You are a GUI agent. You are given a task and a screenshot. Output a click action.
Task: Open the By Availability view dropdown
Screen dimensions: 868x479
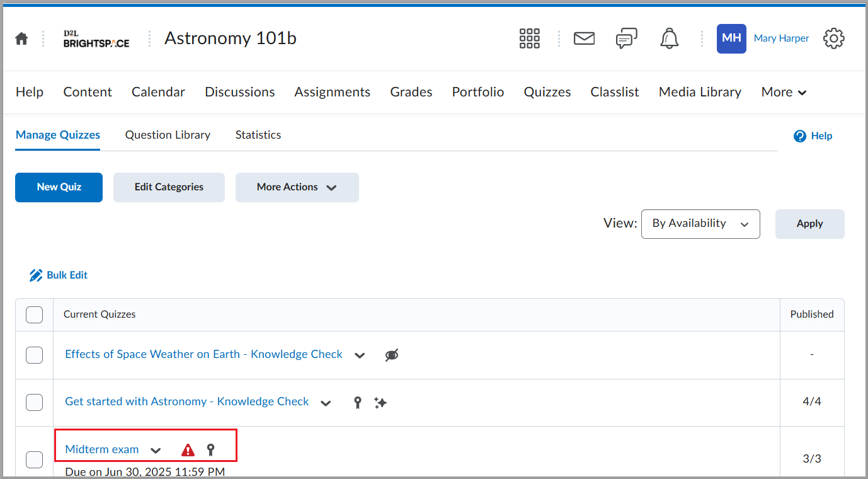pos(700,224)
